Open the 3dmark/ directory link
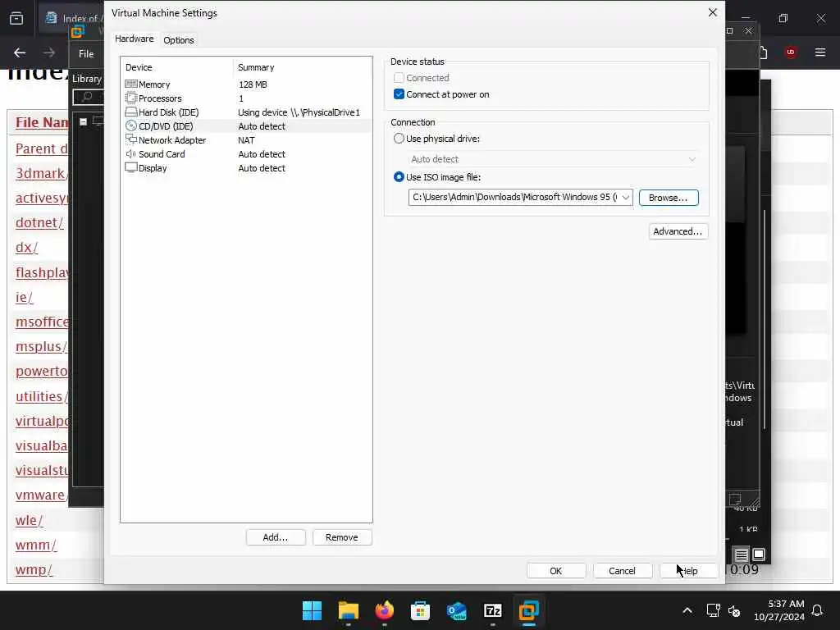The height and width of the screenshot is (630, 840). coord(41,173)
